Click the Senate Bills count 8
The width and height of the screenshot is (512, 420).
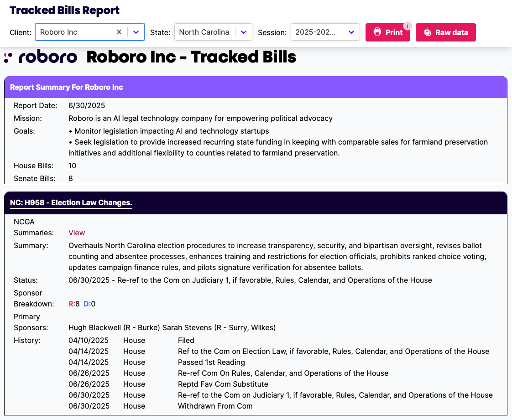click(x=71, y=178)
